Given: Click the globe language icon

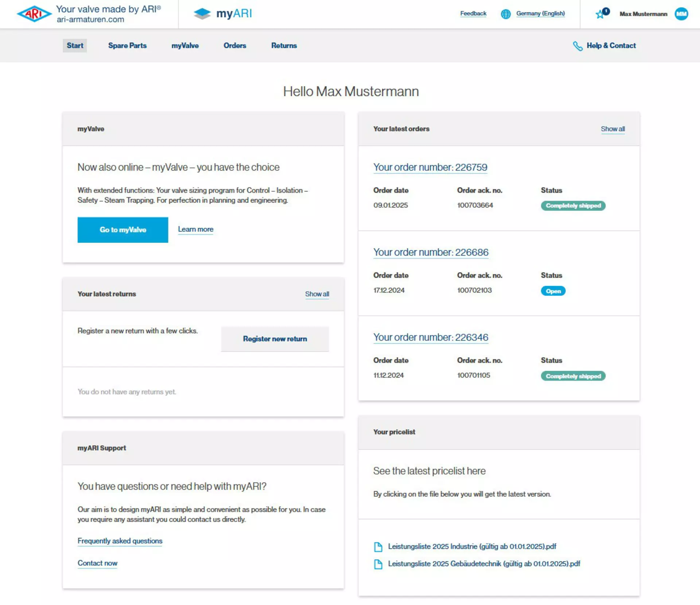Looking at the screenshot, I should [x=506, y=14].
